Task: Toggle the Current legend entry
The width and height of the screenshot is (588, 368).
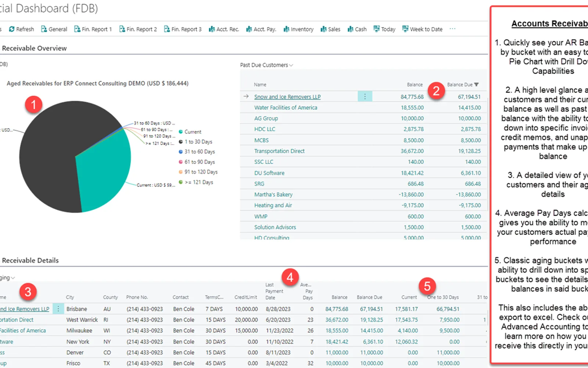Action: (190, 132)
